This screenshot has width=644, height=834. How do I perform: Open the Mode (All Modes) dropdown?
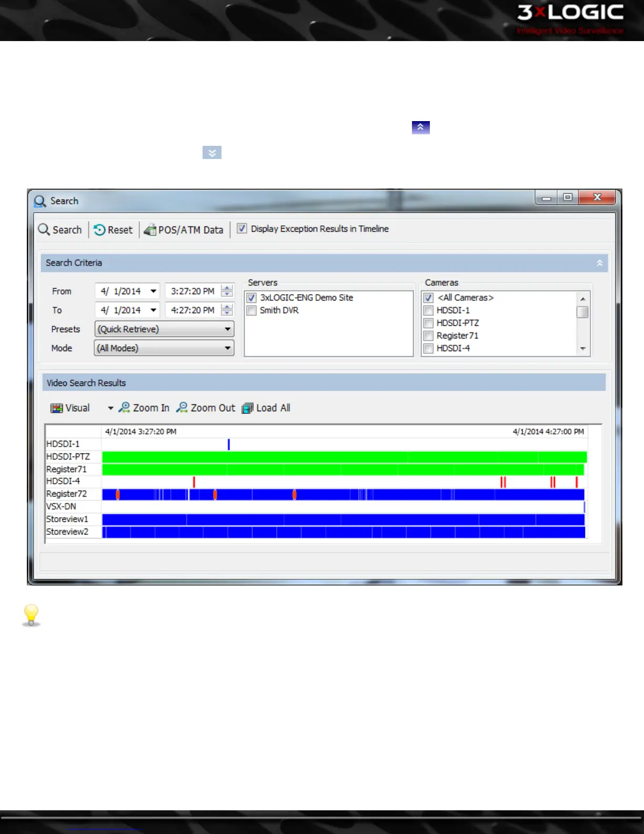tap(164, 348)
